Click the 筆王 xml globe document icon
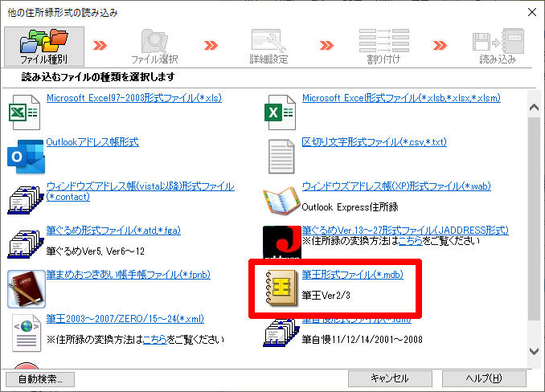This screenshot has height=392, width=545. (x=27, y=333)
